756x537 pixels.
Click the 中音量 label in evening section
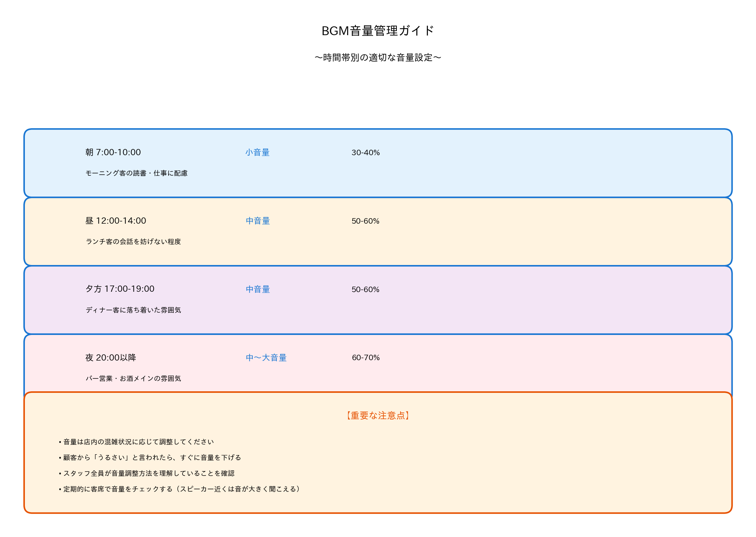point(257,290)
